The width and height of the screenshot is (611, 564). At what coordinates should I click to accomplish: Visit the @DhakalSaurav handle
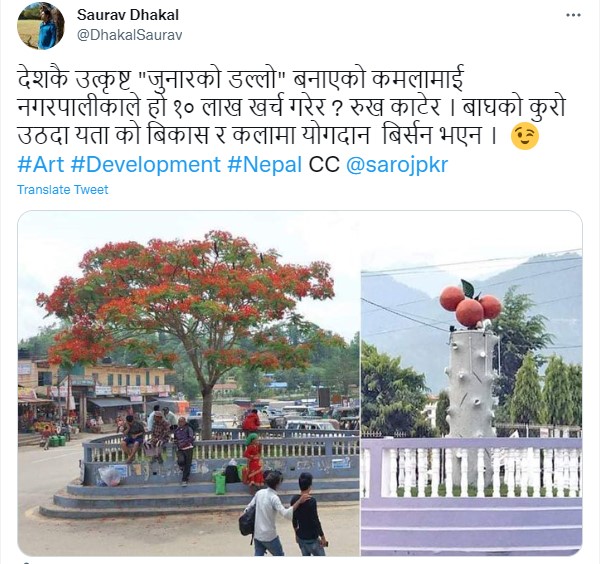tap(129, 35)
